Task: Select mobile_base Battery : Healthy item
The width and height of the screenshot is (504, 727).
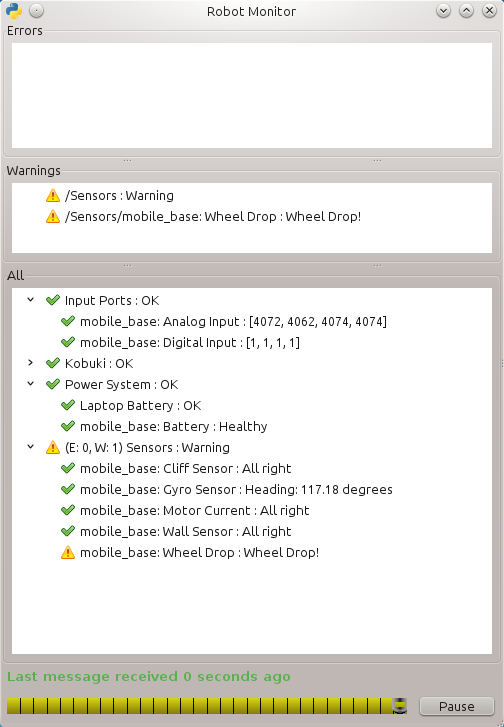Action: coord(173,426)
